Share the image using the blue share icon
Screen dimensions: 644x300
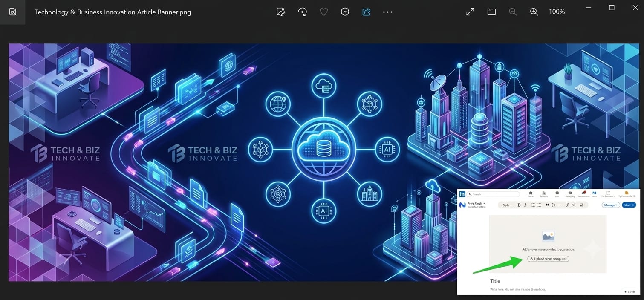367,12
